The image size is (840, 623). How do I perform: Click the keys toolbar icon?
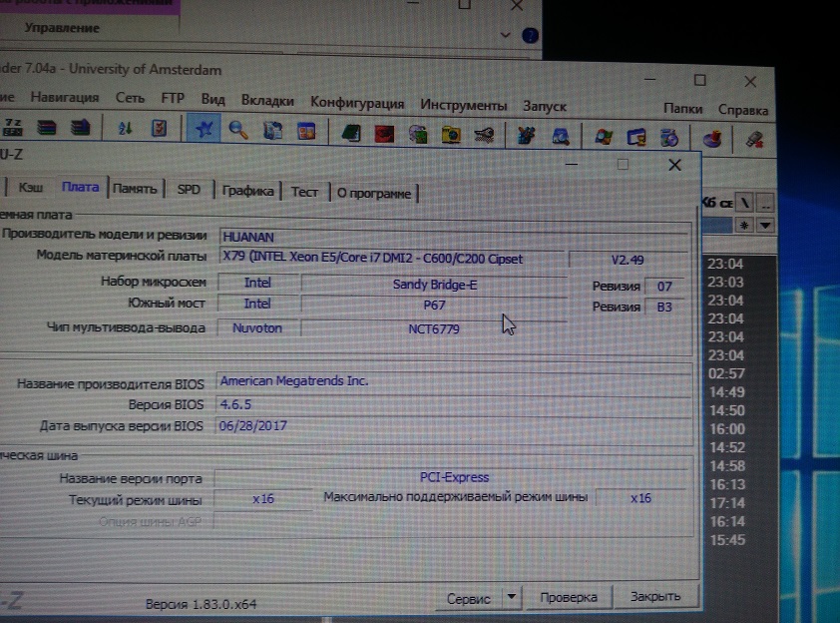484,135
